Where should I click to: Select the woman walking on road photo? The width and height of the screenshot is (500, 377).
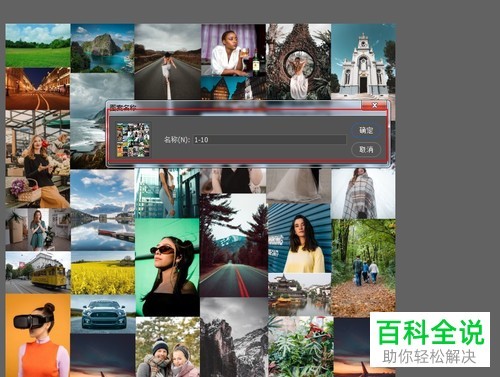pos(167,62)
